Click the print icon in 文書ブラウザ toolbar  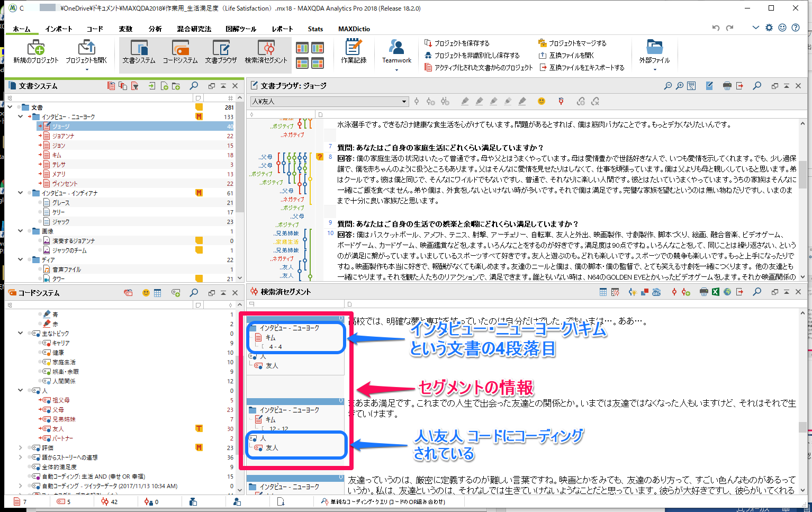coord(727,86)
